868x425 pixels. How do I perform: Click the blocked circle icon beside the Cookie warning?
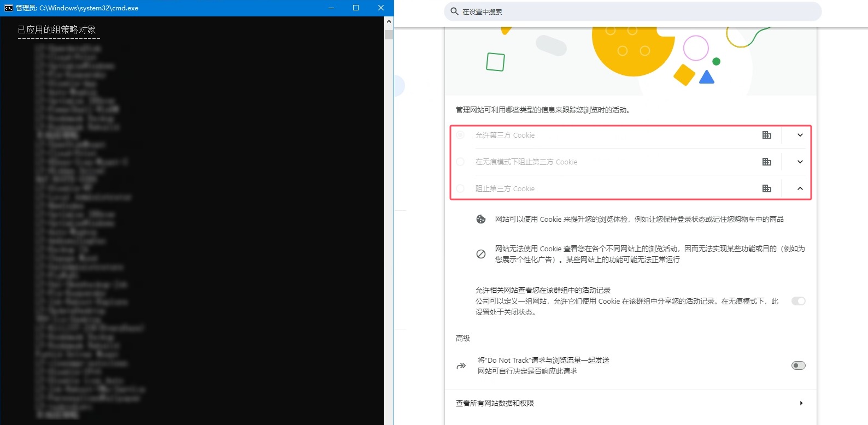point(481,254)
